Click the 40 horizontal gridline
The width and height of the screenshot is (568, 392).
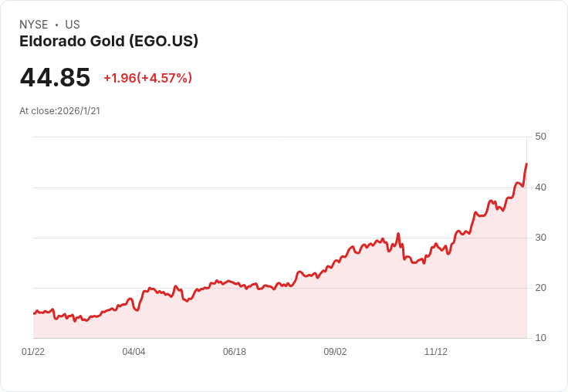click(232, 188)
